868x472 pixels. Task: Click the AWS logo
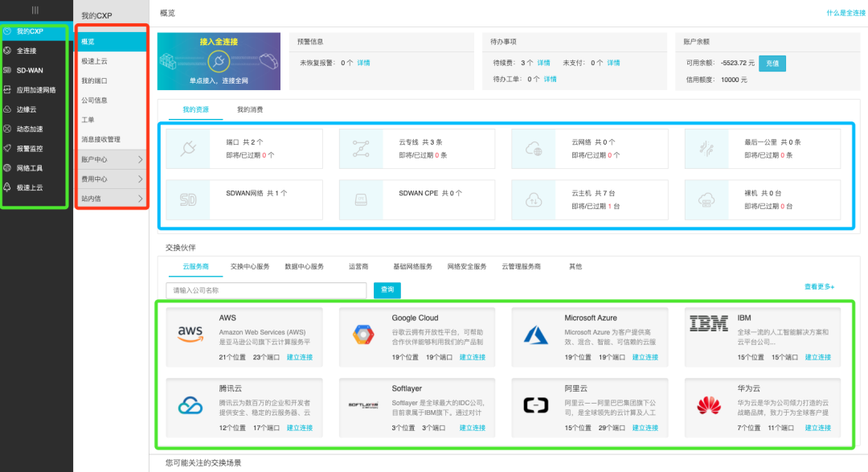190,334
